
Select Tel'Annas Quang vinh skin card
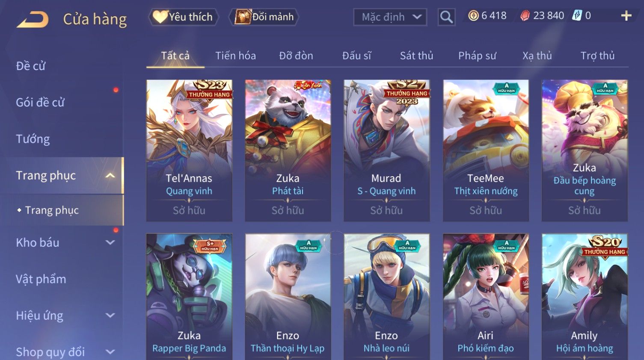(189, 150)
